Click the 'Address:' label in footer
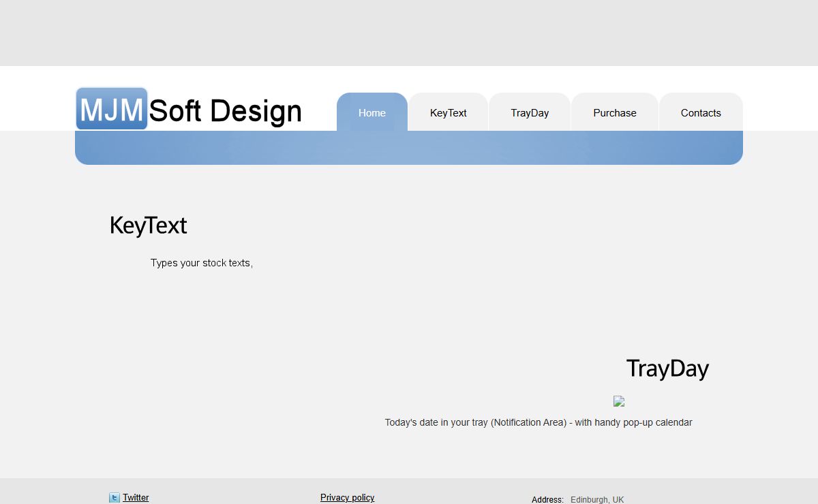Image resolution: width=818 pixels, height=504 pixels. tap(547, 499)
